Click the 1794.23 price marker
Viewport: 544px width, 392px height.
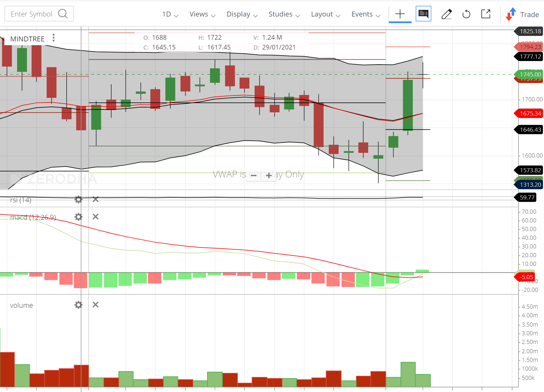528,47
